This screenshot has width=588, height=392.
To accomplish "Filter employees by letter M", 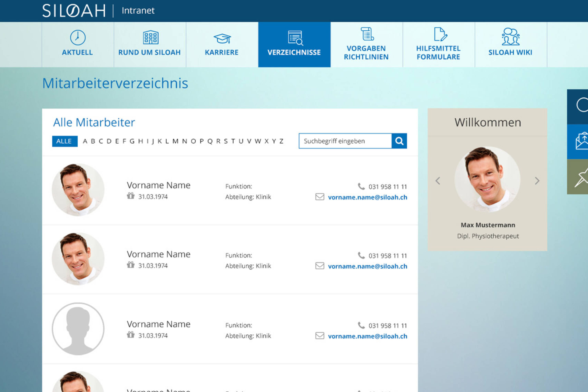I will [175, 141].
